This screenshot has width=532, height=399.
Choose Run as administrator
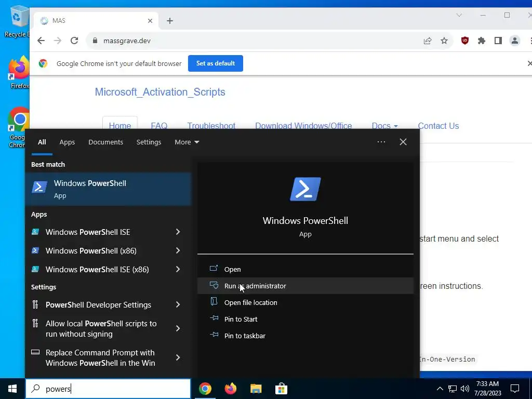tap(305, 286)
